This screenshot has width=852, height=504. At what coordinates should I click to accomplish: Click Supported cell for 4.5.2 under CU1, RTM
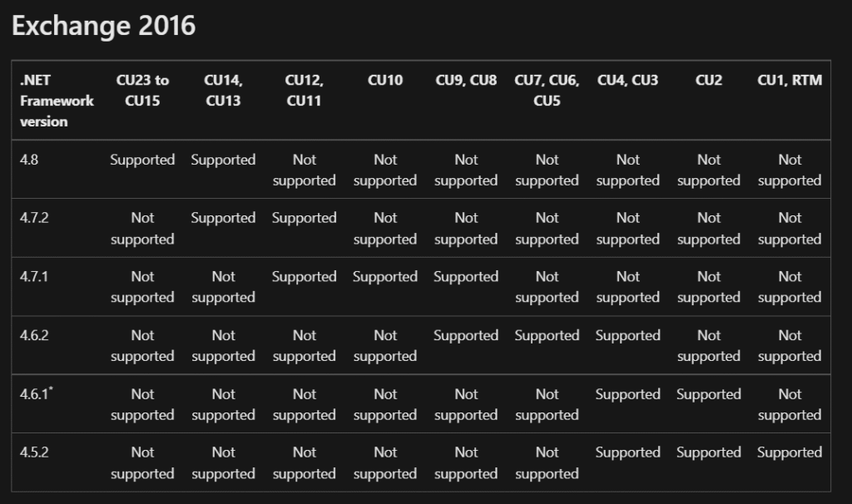(790, 452)
